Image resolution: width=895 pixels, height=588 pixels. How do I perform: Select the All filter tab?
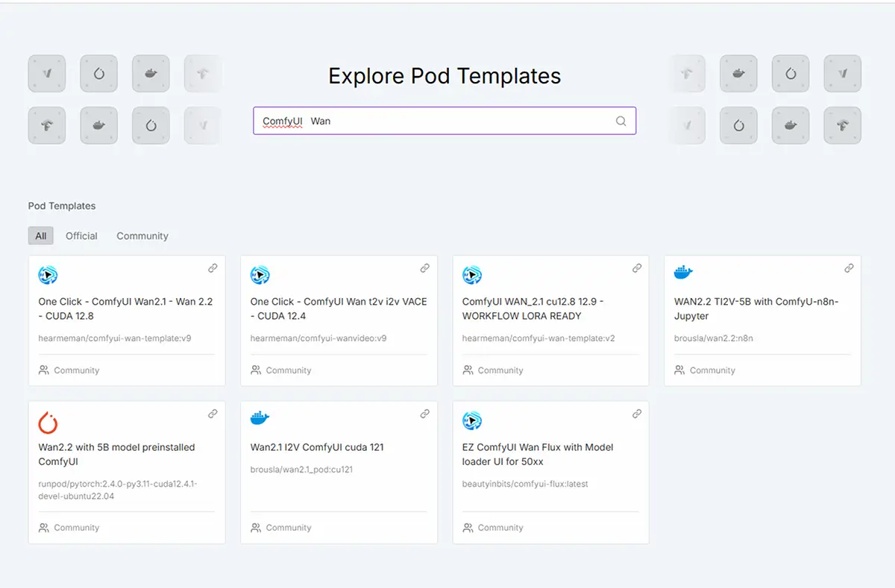point(41,235)
